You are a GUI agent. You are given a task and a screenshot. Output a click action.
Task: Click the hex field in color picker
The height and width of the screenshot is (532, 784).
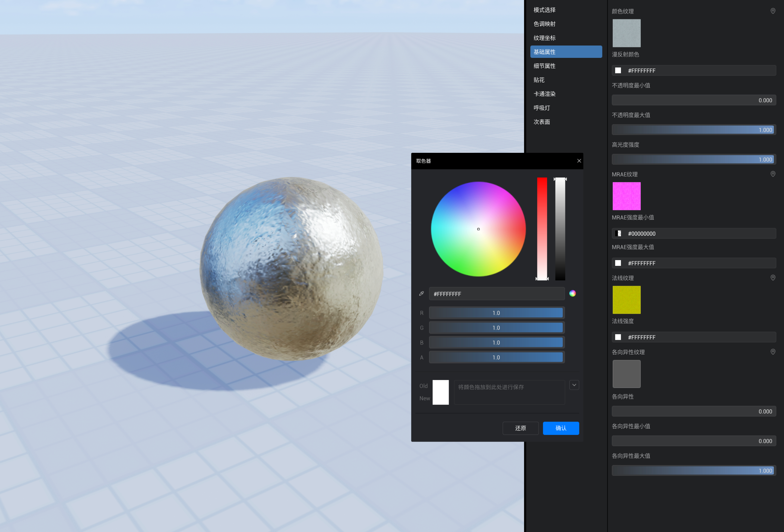coord(497,294)
